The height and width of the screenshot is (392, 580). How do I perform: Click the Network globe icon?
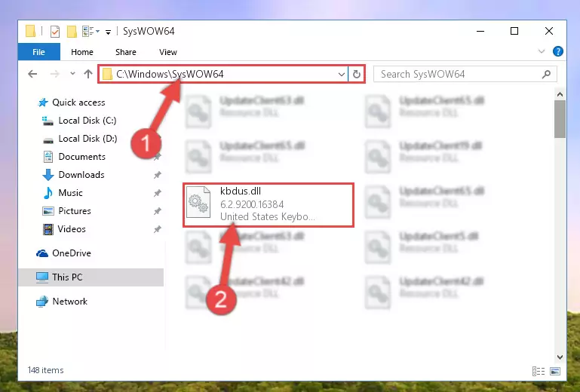coord(42,302)
